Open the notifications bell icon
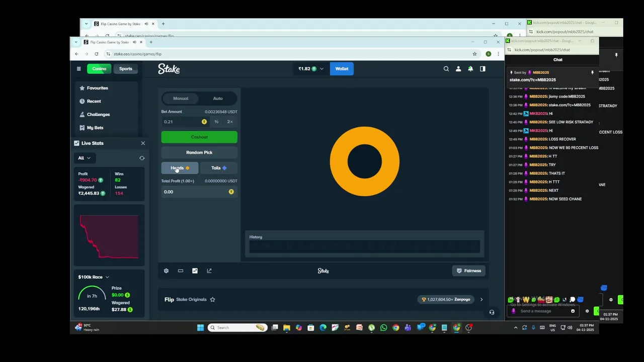Screen dimensions: 644x362 pyautogui.click(x=470, y=69)
